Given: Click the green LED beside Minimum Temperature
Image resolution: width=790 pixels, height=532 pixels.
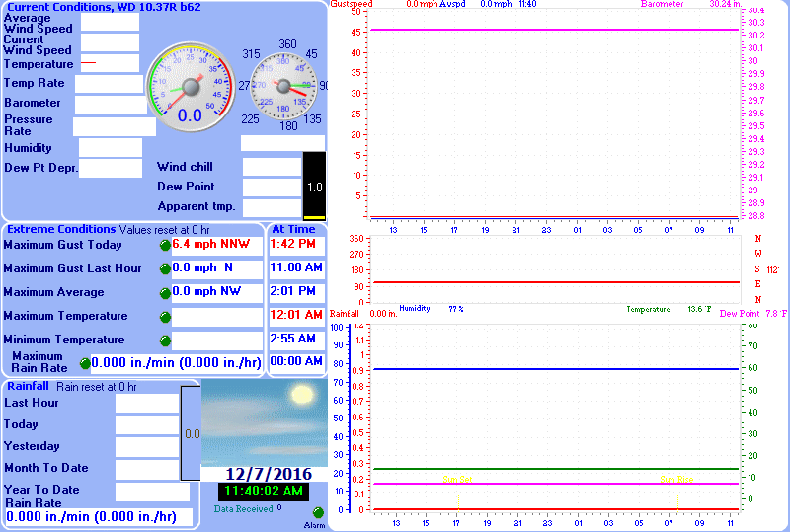Looking at the screenshot, I should pyautogui.click(x=165, y=342).
